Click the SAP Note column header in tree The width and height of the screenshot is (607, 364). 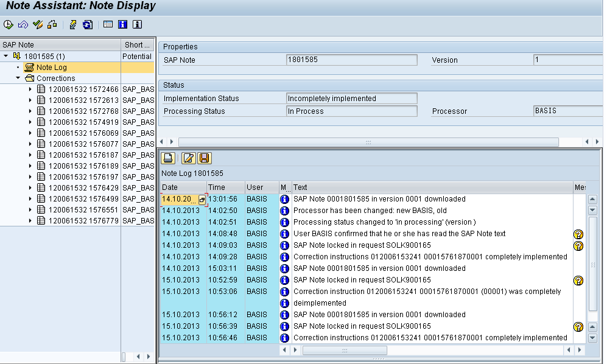[x=60, y=45]
